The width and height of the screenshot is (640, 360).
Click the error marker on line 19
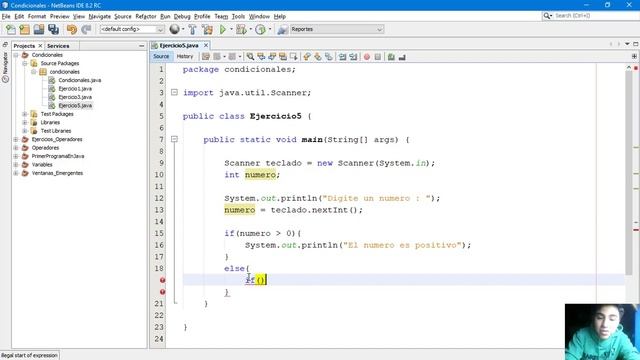pyautogui.click(x=162, y=280)
